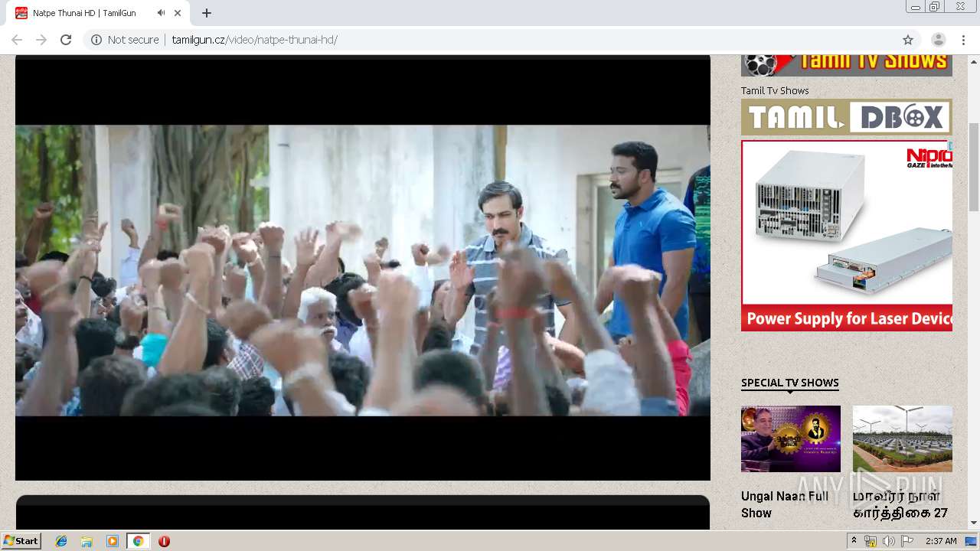Go back to previous page
The height and width of the screenshot is (551, 980).
[x=17, y=40]
